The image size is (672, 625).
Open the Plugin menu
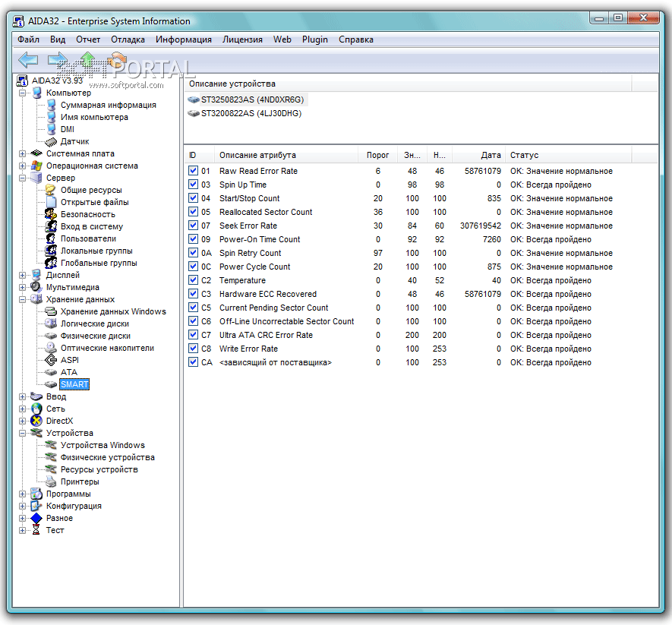pyautogui.click(x=315, y=39)
